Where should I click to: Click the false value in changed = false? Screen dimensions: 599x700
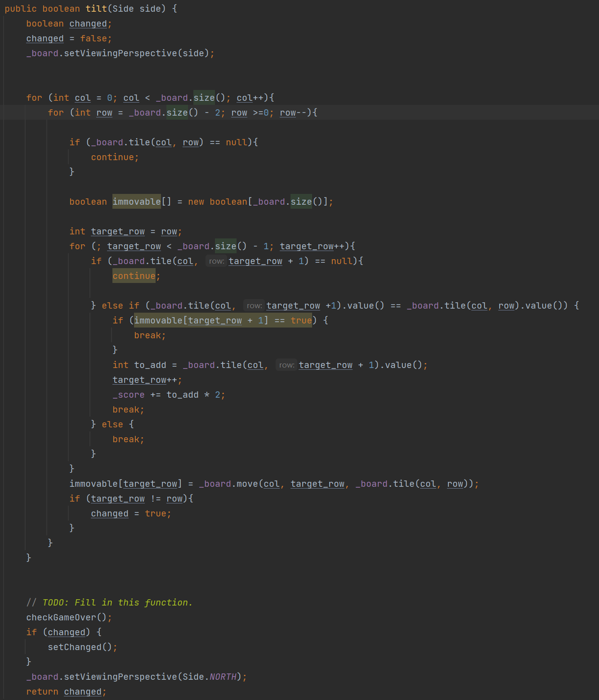(93, 38)
